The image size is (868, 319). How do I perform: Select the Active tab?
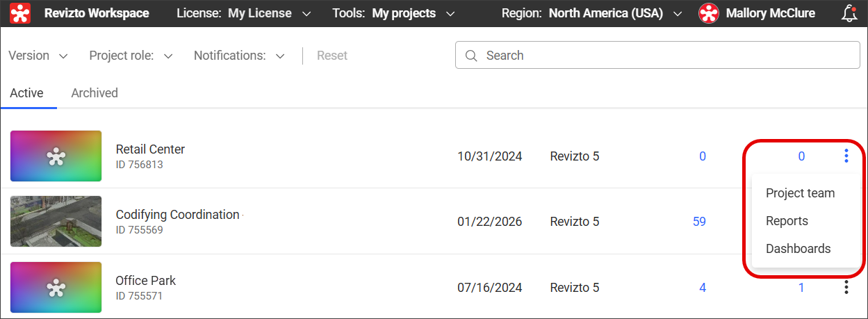pos(26,93)
